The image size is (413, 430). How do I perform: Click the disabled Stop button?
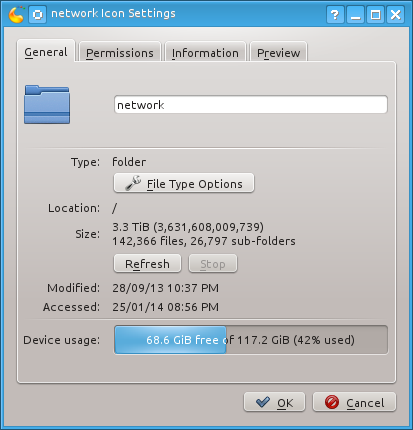click(x=213, y=264)
